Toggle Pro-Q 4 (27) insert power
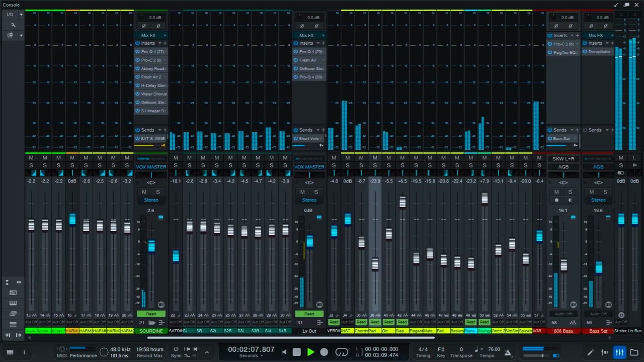The height and width of the screenshot is (362, 644). tap(137, 52)
